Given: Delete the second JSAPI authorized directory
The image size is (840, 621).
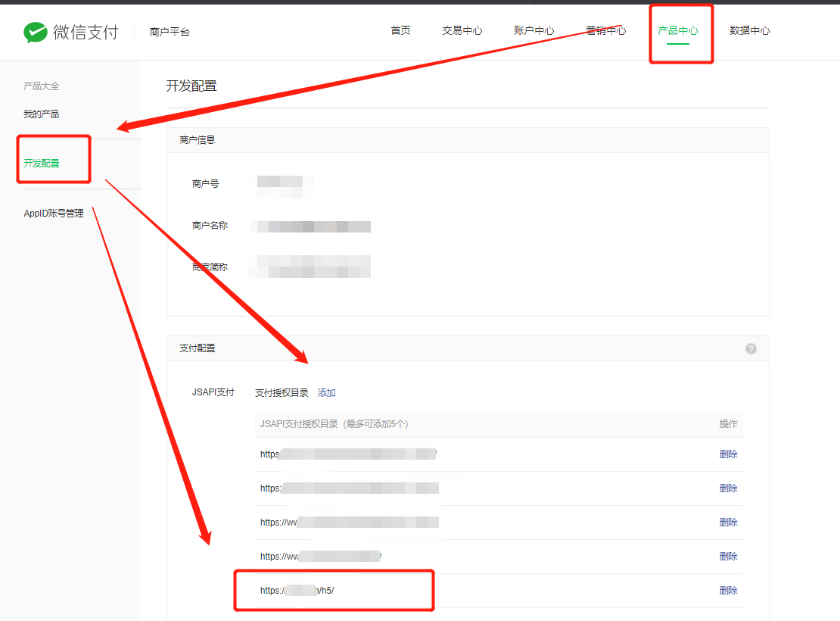Looking at the screenshot, I should coord(728,488).
